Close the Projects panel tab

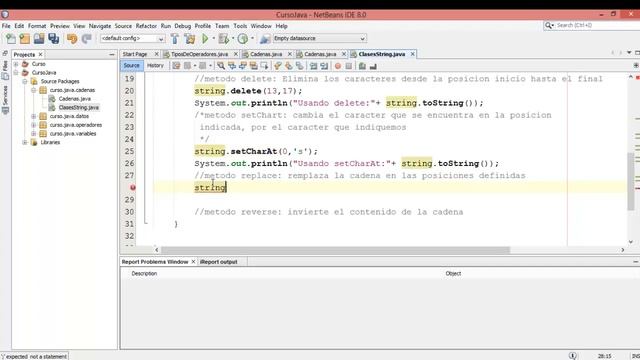(x=40, y=54)
